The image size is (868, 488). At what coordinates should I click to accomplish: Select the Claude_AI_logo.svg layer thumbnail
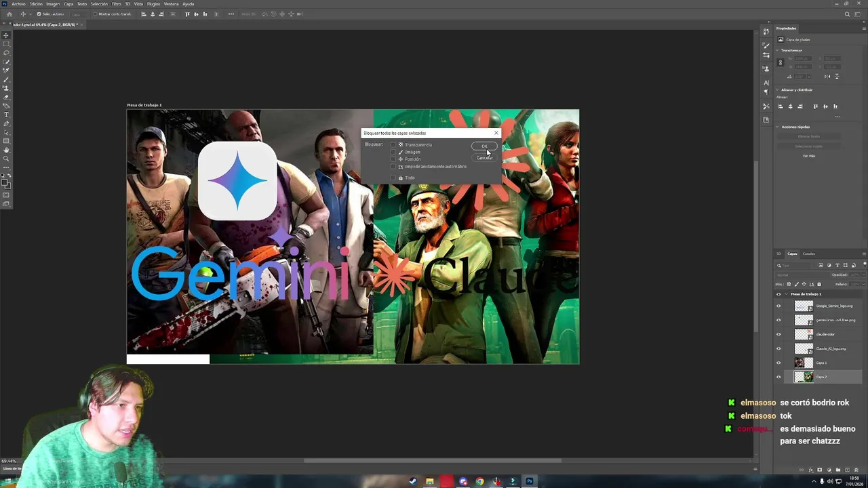click(x=804, y=348)
